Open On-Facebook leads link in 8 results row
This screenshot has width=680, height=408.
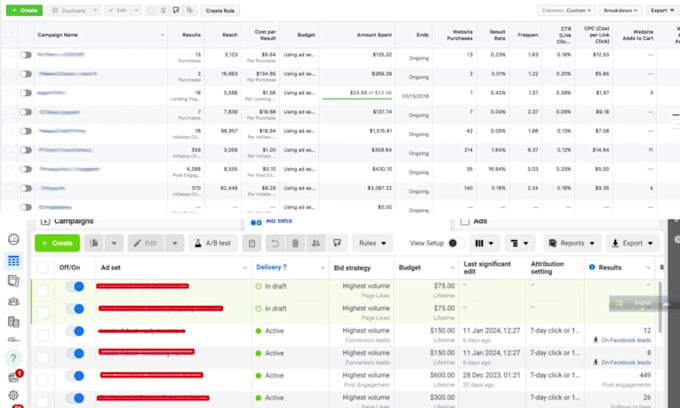(626, 362)
